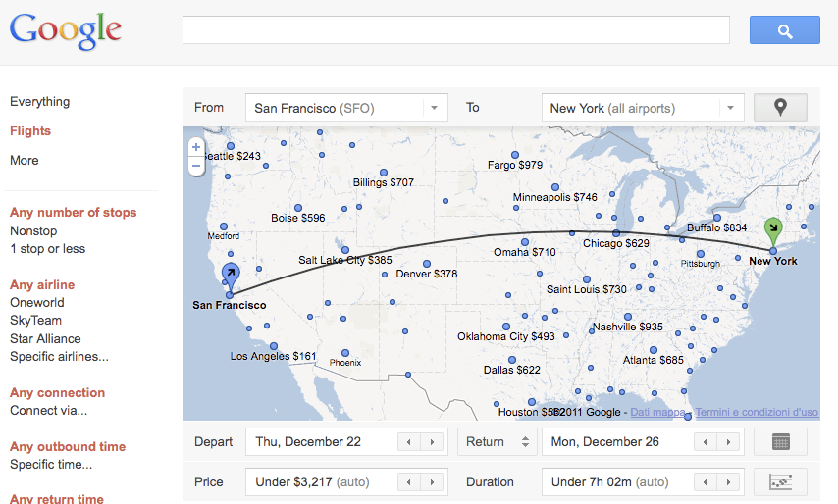Click the blue San Francisco origin pin

(231, 275)
